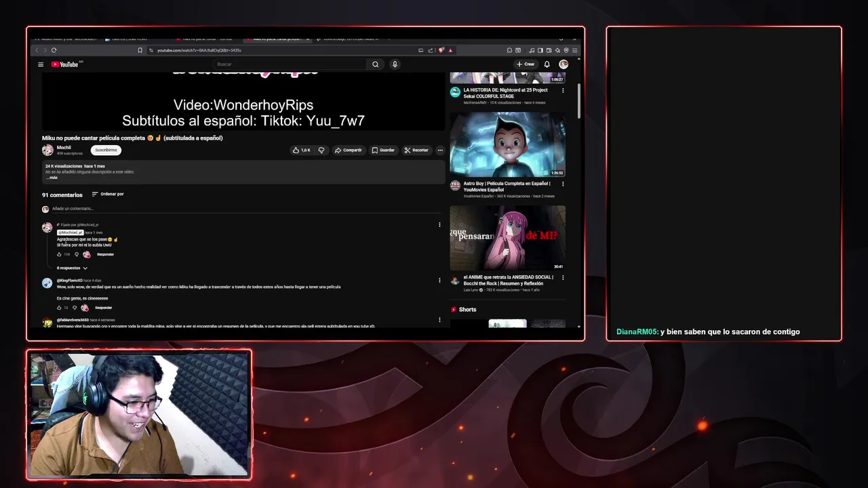Like the KingFlavioXD comment with 13 likes
The width and height of the screenshot is (868, 488).
click(x=60, y=308)
